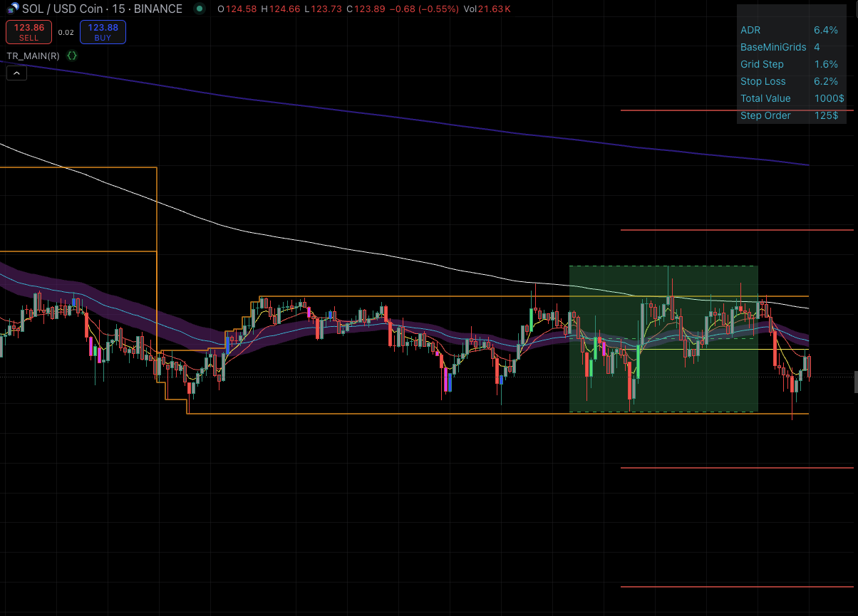Click the SOL / USD Coin symbol title
The image size is (858, 616).
coord(63,9)
